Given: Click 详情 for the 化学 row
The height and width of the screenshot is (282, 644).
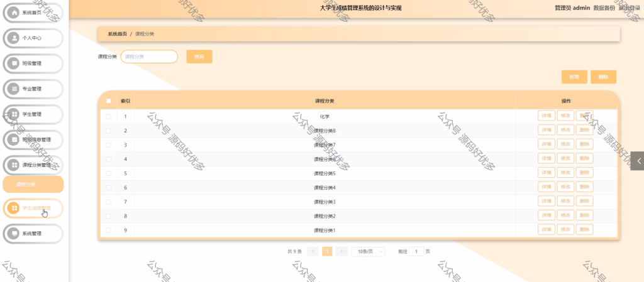Looking at the screenshot, I should pyautogui.click(x=547, y=116).
